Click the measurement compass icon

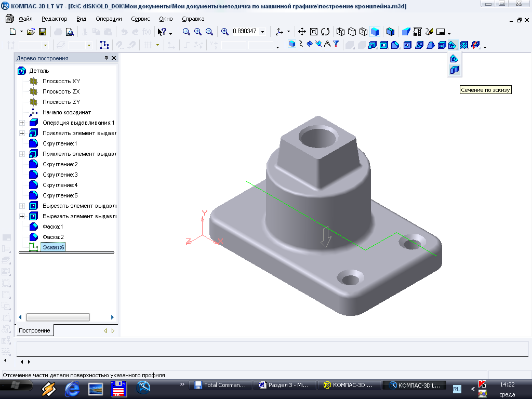[x=327, y=44]
